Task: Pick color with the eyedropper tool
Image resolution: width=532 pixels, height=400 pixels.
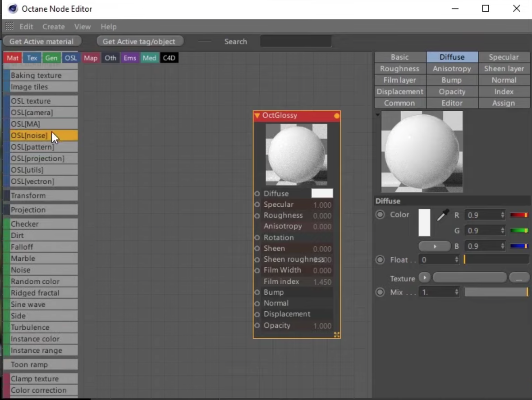Action: click(x=442, y=215)
